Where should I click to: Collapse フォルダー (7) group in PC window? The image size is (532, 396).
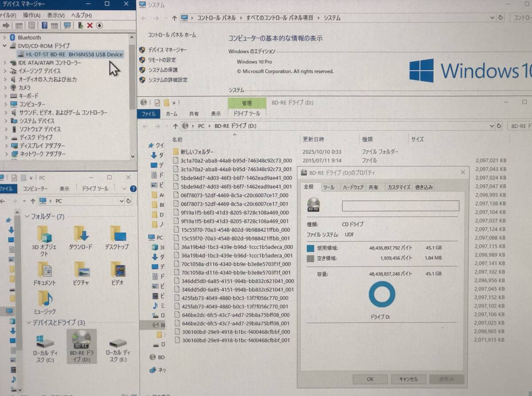coord(27,217)
